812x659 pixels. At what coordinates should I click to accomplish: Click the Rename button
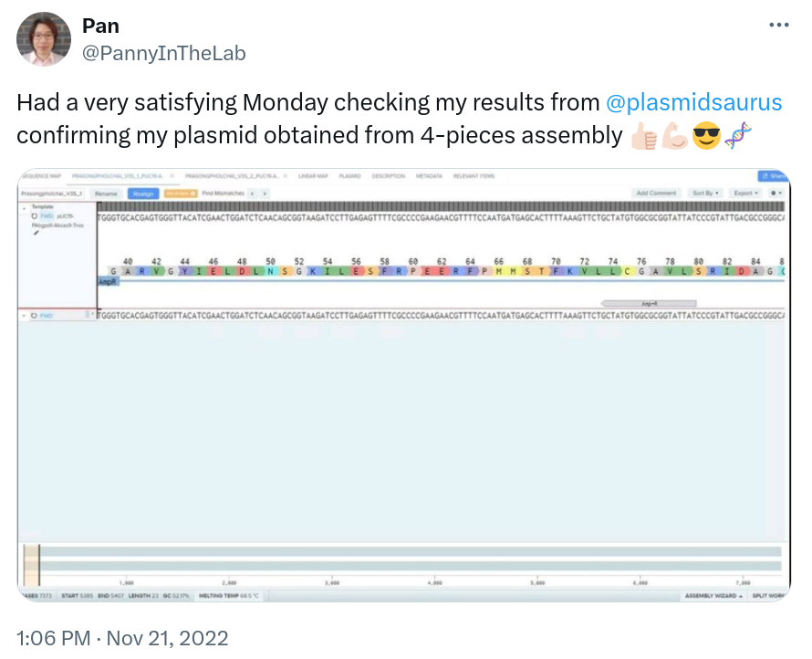coord(107,194)
